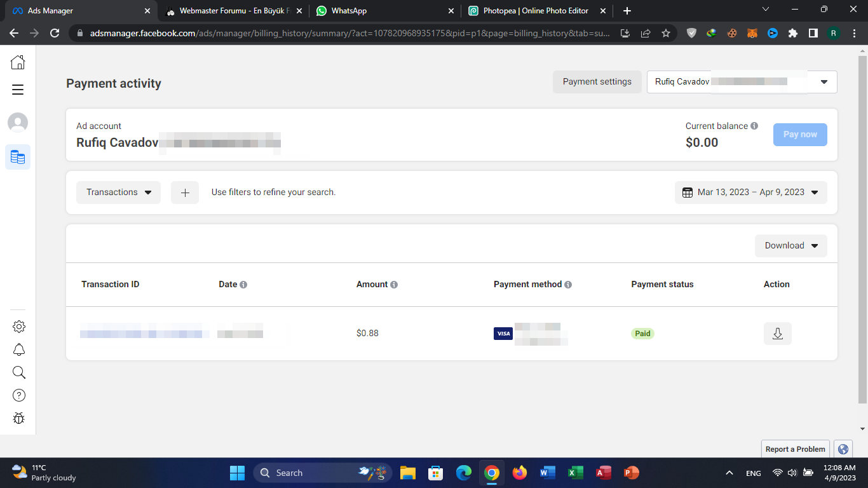The image size is (868, 488).
Task: Open the Internet Download Manager extension icon
Action: [x=712, y=33]
